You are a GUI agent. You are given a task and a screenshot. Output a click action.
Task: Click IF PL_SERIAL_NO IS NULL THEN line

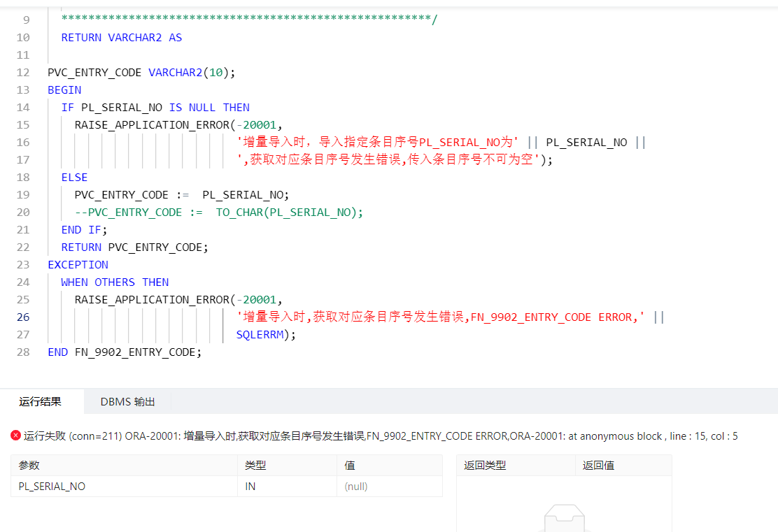point(155,108)
